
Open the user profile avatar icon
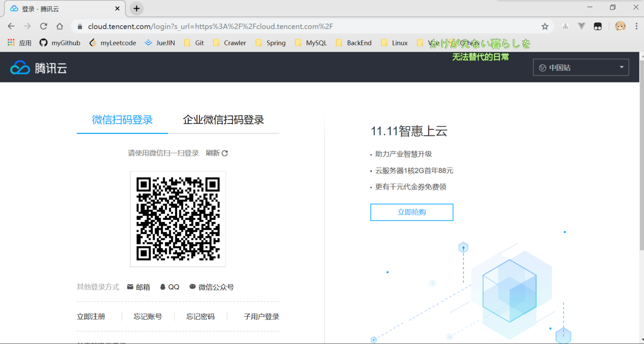(620, 26)
